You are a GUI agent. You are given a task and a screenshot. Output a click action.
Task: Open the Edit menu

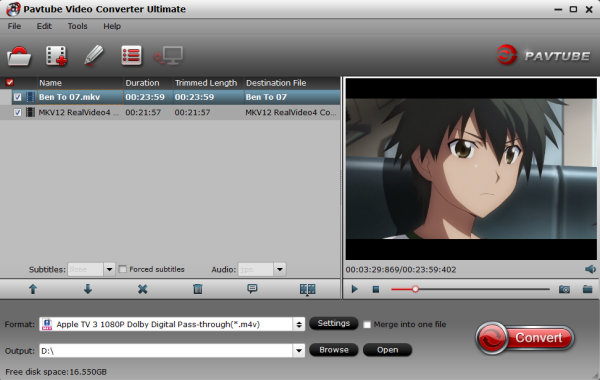click(44, 26)
